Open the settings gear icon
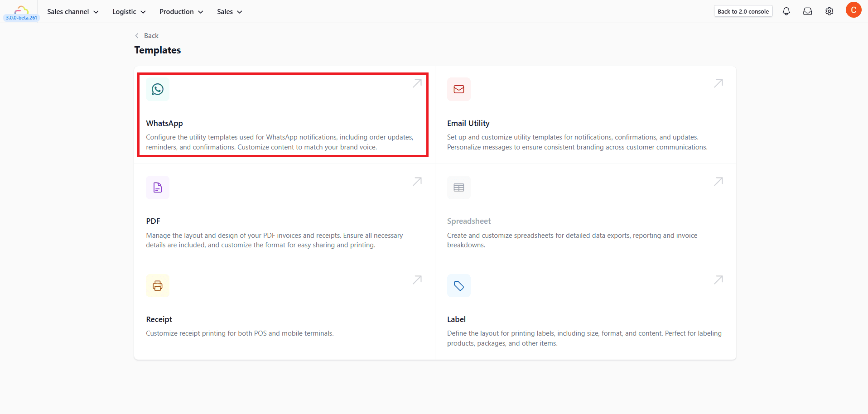The width and height of the screenshot is (868, 414). [x=829, y=11]
